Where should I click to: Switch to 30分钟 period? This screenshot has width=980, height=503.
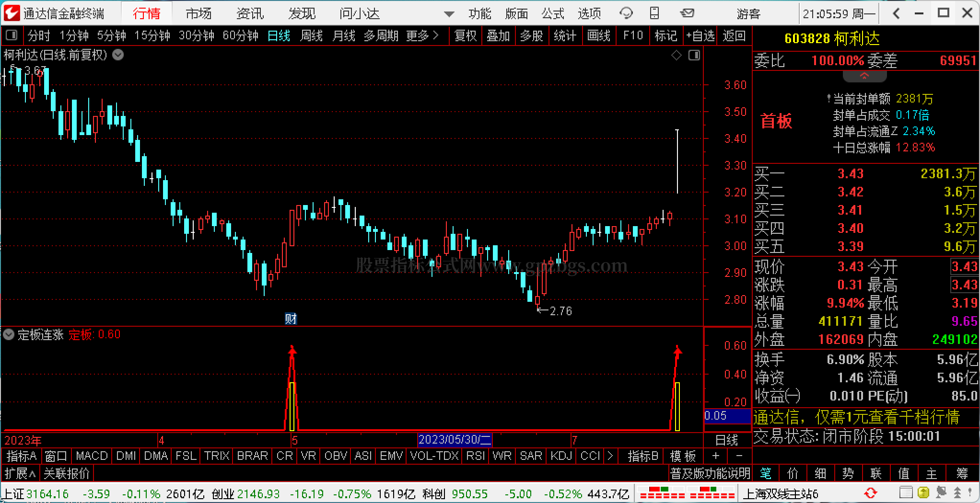(x=197, y=35)
